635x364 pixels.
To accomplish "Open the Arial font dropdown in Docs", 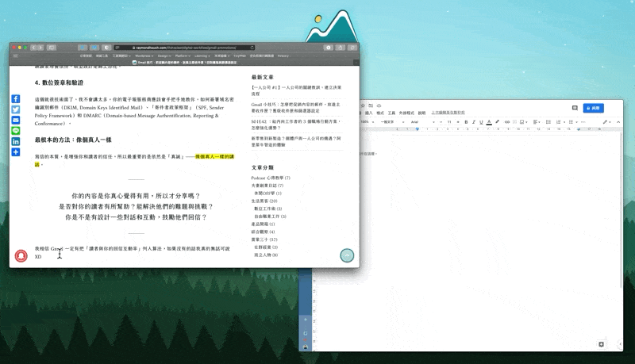I will (423, 122).
